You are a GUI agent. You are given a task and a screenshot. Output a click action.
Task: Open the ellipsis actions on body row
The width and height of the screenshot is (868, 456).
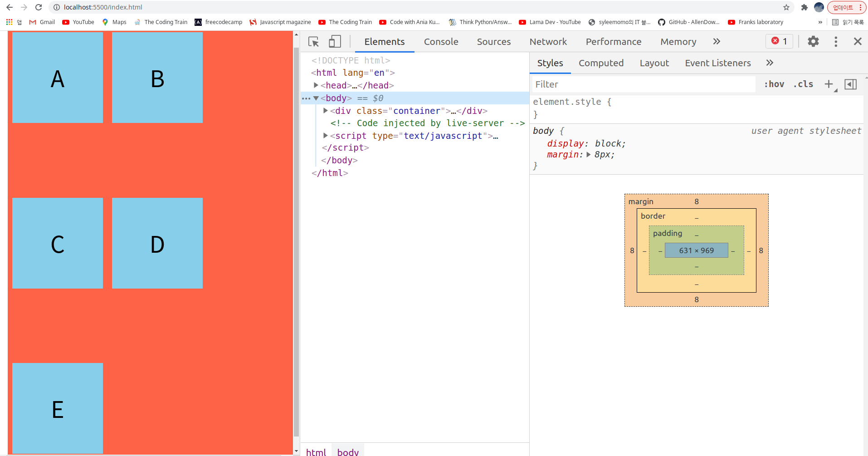[306, 98]
